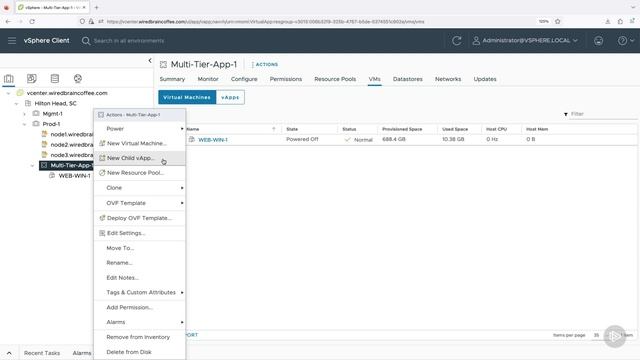
Task: Select the Mgmt-1 cluster
Action: click(x=52, y=114)
